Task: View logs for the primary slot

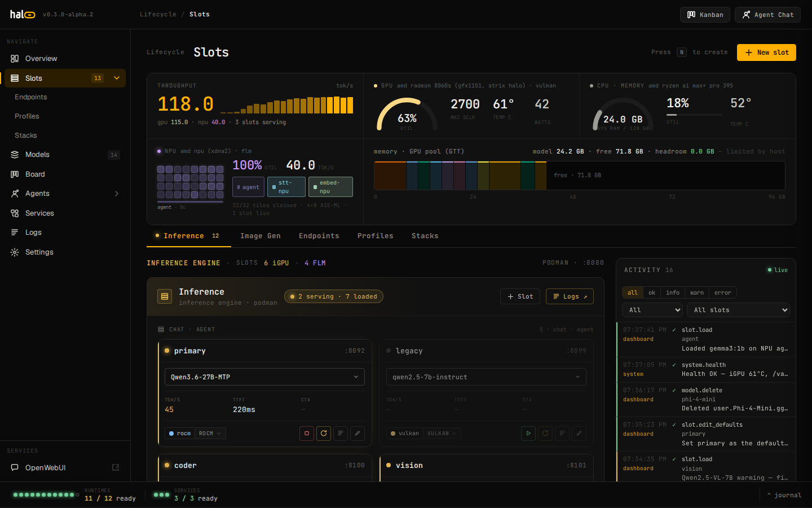Action: [341, 433]
